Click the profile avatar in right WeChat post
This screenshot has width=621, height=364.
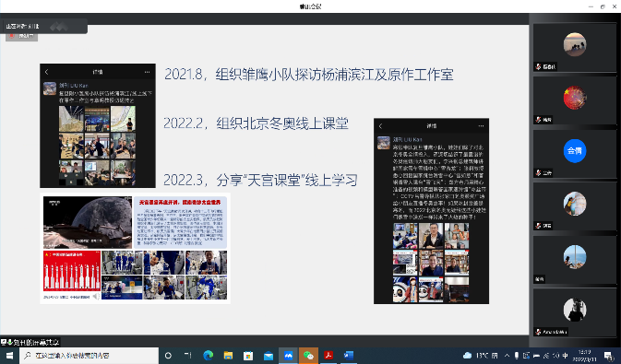point(383,143)
